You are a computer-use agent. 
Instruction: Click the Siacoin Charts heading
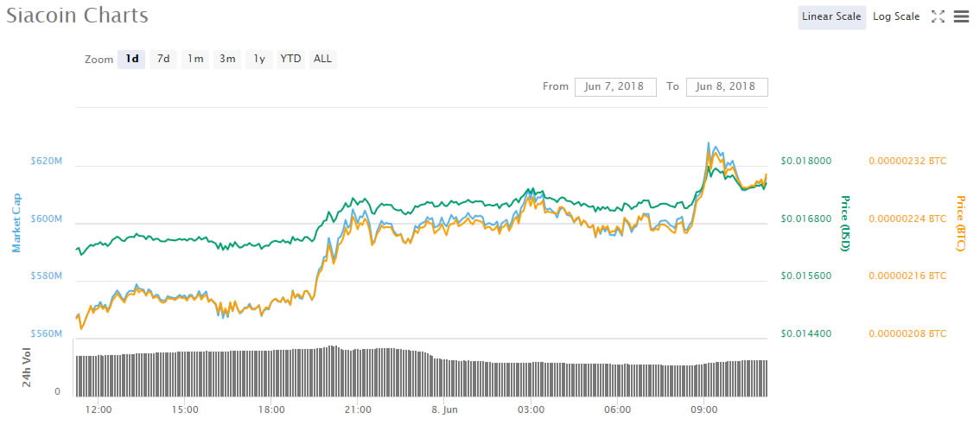pyautogui.click(x=78, y=15)
